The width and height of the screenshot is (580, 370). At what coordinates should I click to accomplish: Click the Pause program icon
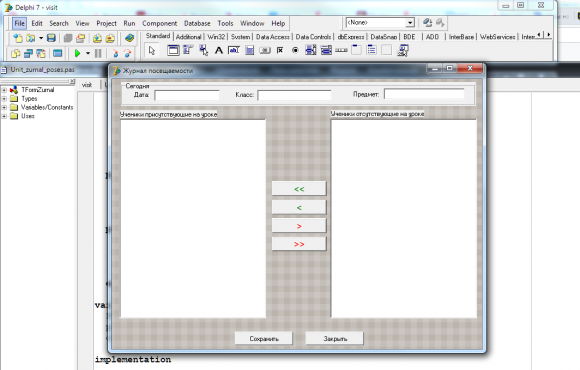[98, 53]
